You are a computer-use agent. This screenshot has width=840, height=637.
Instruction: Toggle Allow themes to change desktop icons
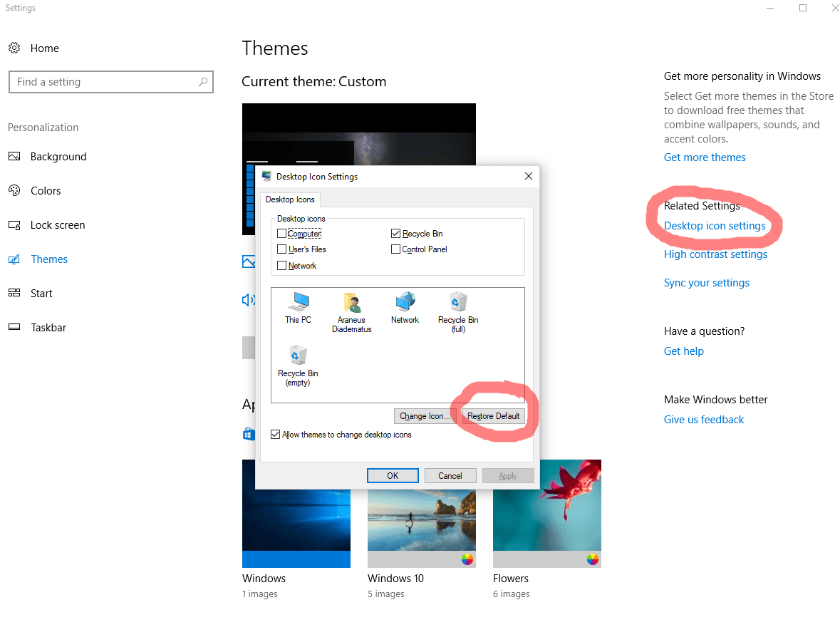tap(276, 435)
